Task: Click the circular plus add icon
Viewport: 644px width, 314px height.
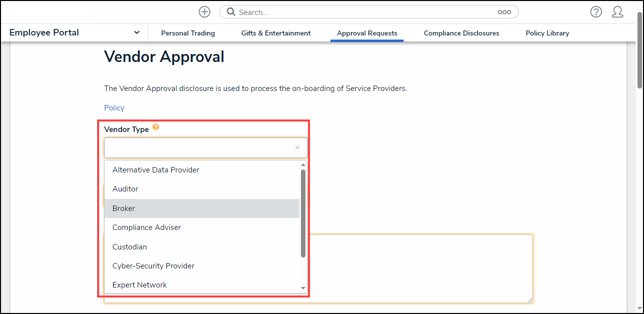Action: tap(204, 11)
